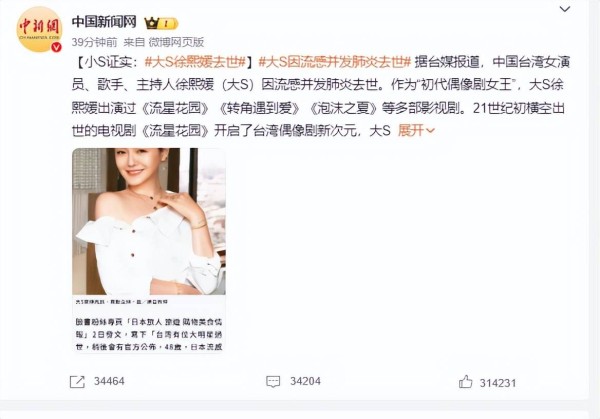Click the 39分钟前 timestamp
The image size is (600, 419).
94,42
